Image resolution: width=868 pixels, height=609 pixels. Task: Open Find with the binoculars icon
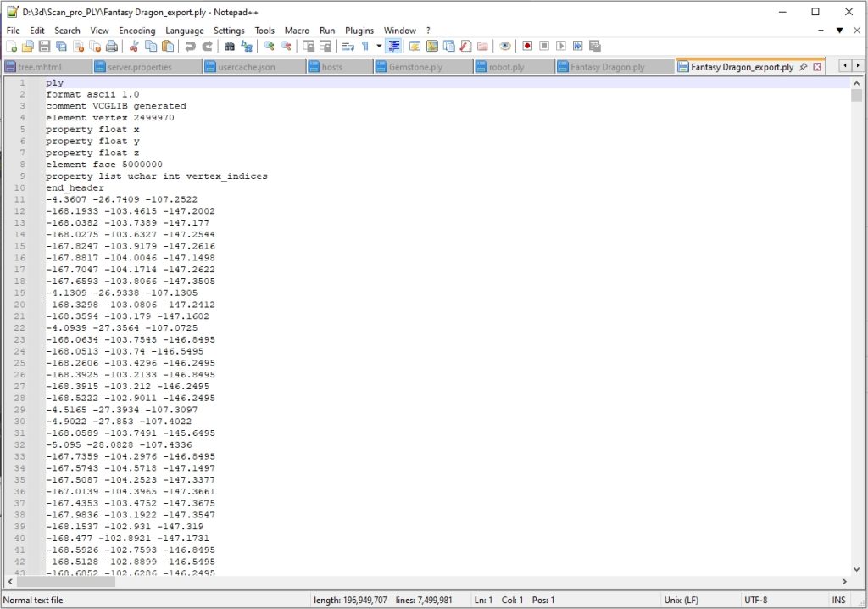click(230, 46)
